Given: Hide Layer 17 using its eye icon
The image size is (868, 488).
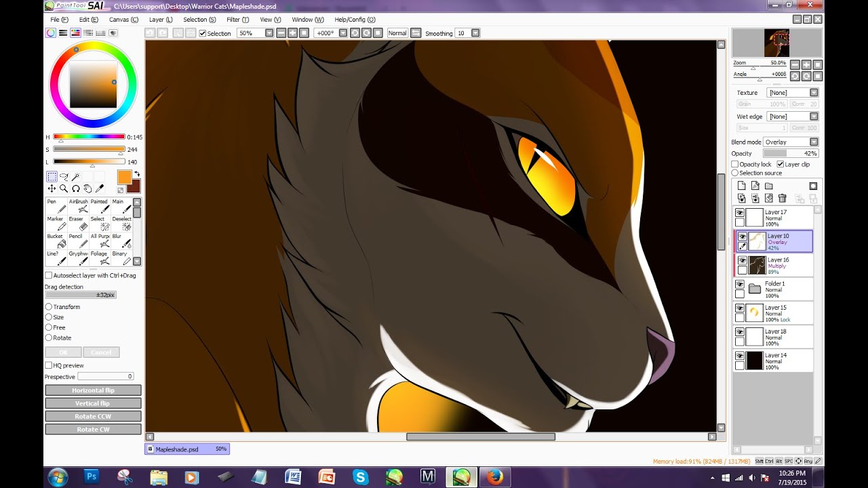Looking at the screenshot, I should [x=740, y=212].
